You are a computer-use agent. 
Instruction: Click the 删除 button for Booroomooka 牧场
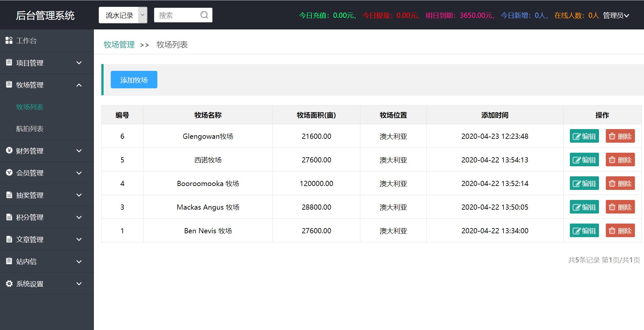620,183
